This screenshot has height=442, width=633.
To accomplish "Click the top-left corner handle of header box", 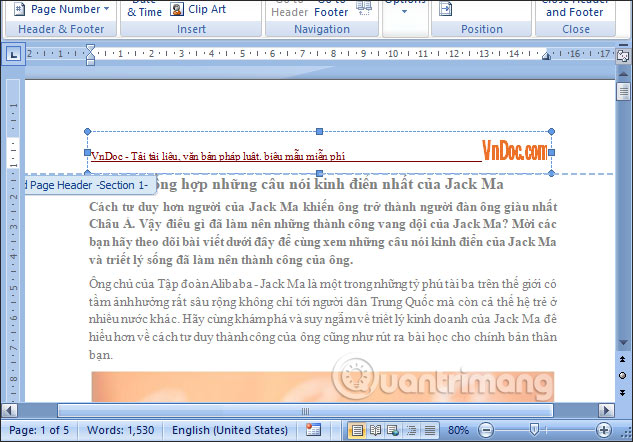I will point(88,132).
